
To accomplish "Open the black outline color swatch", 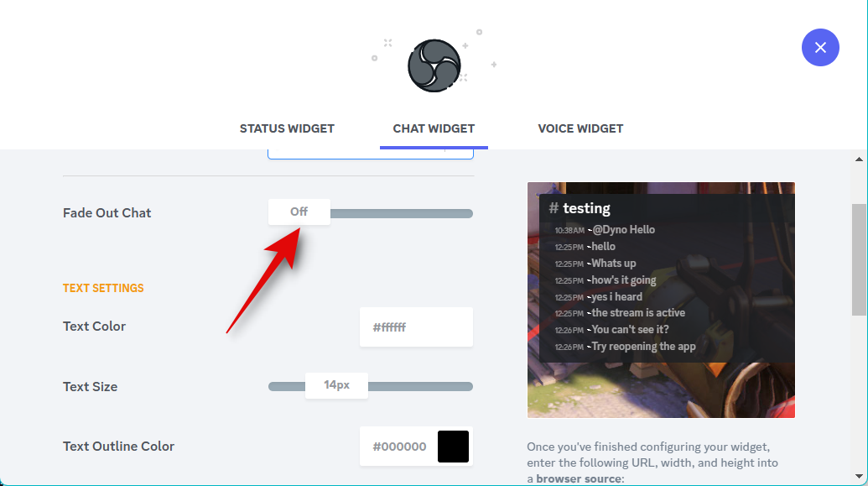I will [453, 446].
